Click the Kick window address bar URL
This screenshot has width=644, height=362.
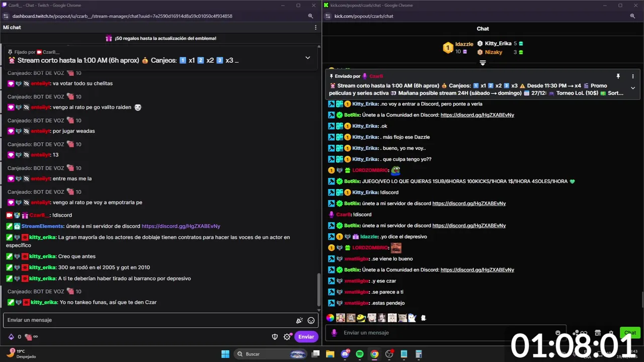click(364, 16)
